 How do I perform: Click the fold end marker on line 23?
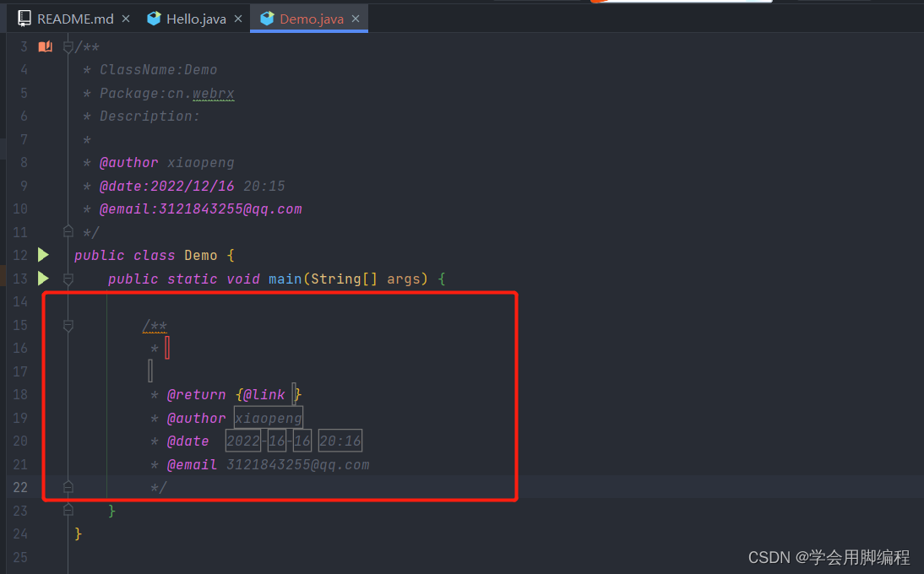[x=68, y=510]
